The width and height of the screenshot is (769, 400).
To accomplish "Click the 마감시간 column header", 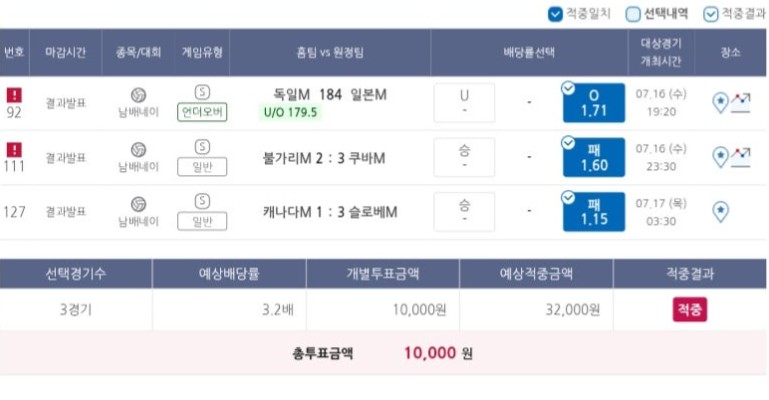I will pyautogui.click(x=66, y=52).
